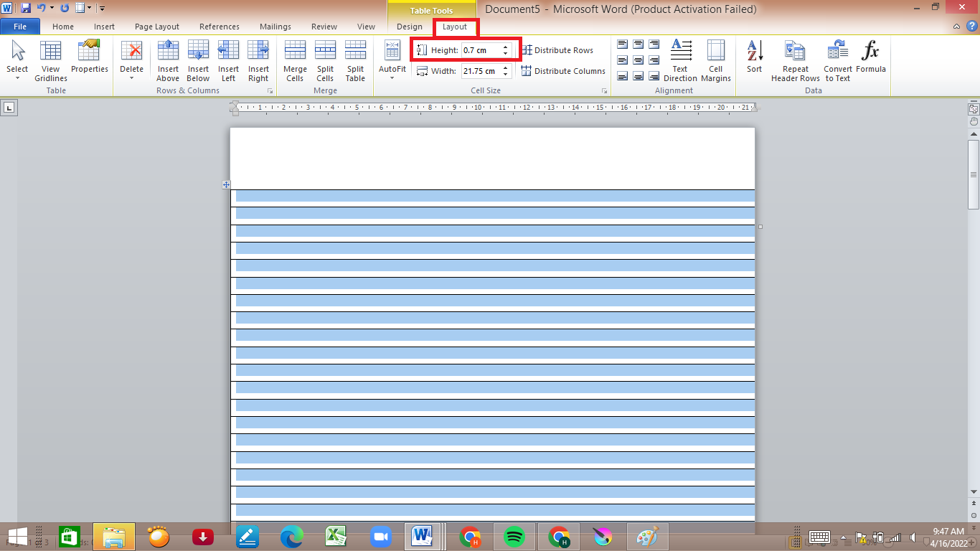This screenshot has width=980, height=551.
Task: Click the Insert Below rows icon
Action: (x=198, y=60)
